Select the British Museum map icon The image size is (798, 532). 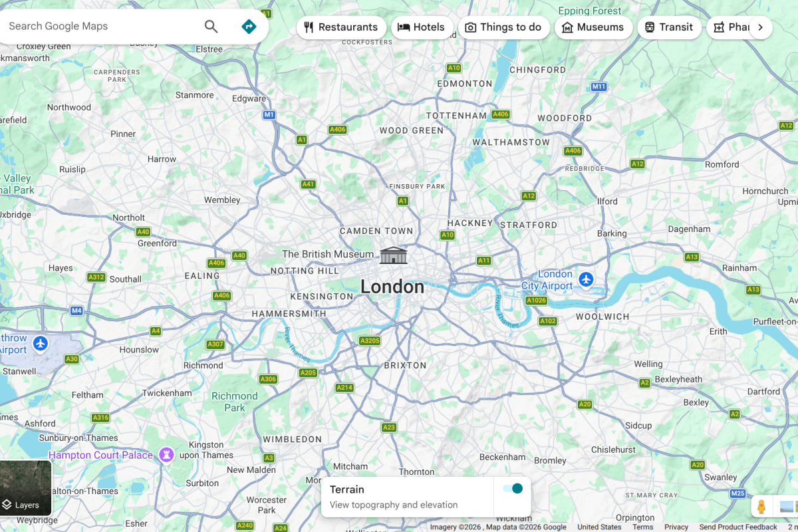pos(393,255)
